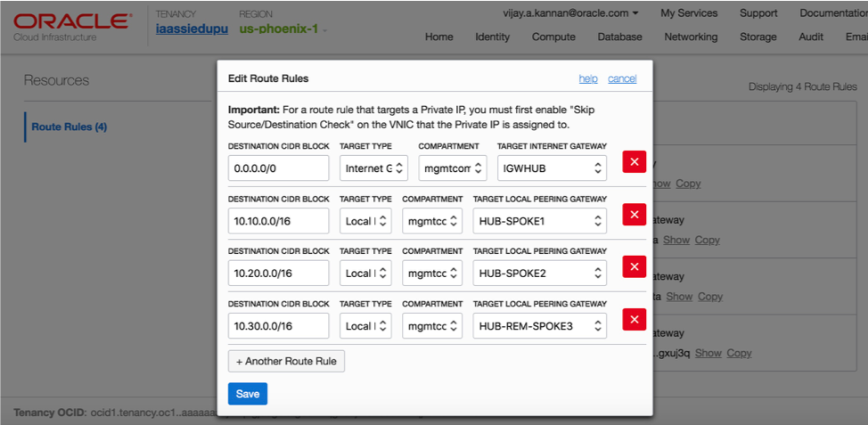
Task: Open Compartment dropdown for 0.0.0.0/0 rule
Action: pyautogui.click(x=452, y=168)
